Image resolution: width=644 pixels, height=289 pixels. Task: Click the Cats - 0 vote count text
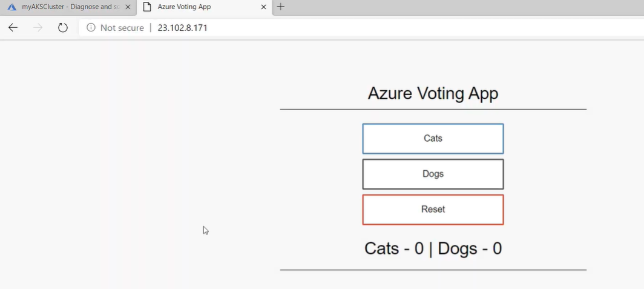pyautogui.click(x=393, y=248)
